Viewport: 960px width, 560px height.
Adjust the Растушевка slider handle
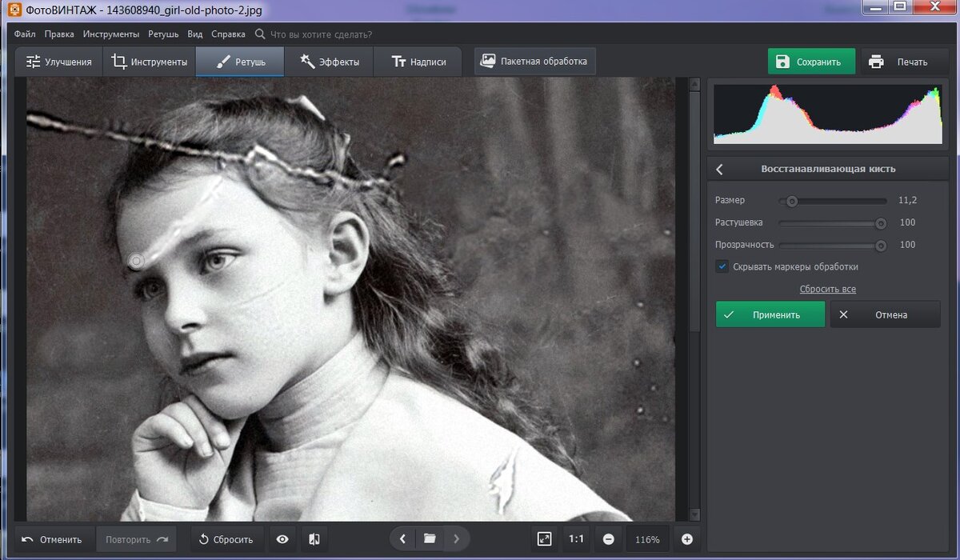click(x=881, y=223)
